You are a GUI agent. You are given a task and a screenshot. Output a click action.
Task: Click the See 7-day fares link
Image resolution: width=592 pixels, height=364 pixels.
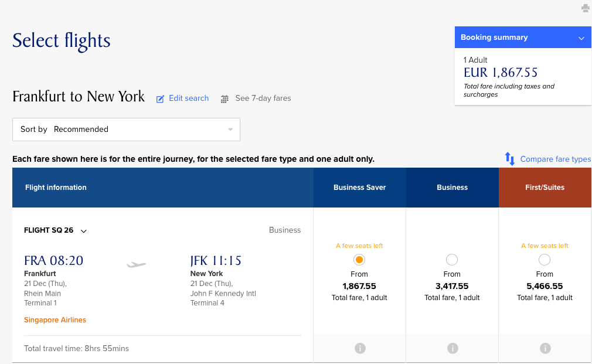click(x=263, y=98)
